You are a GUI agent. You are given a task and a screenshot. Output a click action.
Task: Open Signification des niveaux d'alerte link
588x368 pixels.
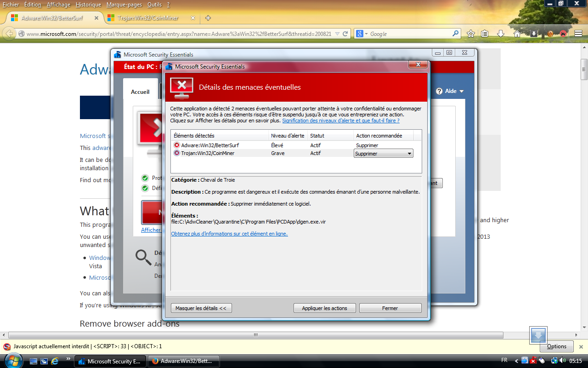point(340,121)
